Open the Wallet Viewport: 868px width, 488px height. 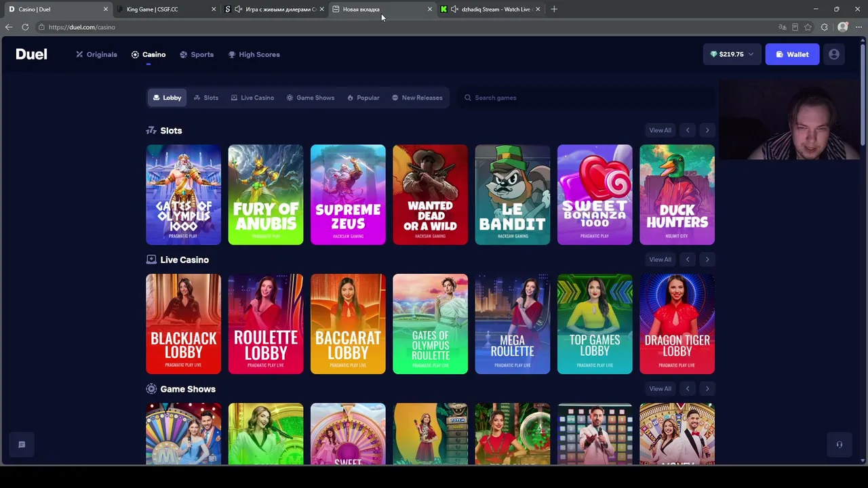pyautogui.click(x=792, y=54)
